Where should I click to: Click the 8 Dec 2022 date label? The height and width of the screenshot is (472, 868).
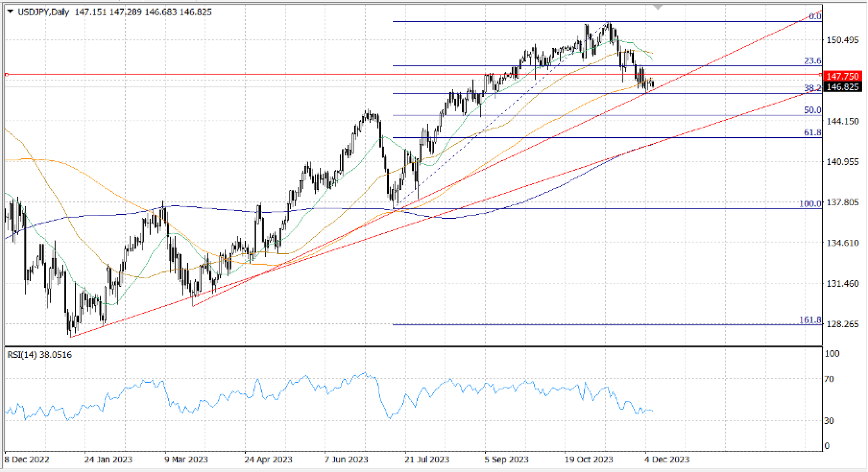pos(27,460)
